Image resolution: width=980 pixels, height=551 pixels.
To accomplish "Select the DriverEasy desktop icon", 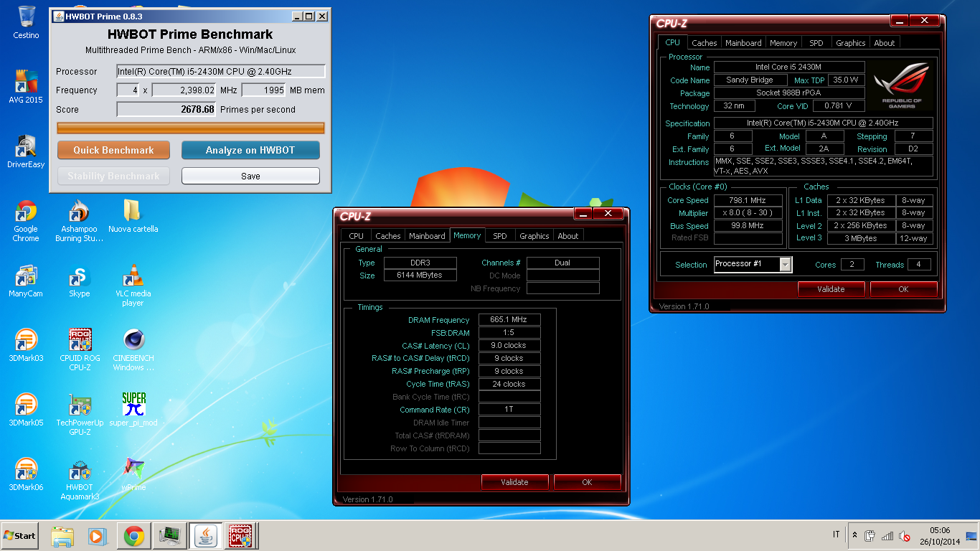I will point(27,151).
